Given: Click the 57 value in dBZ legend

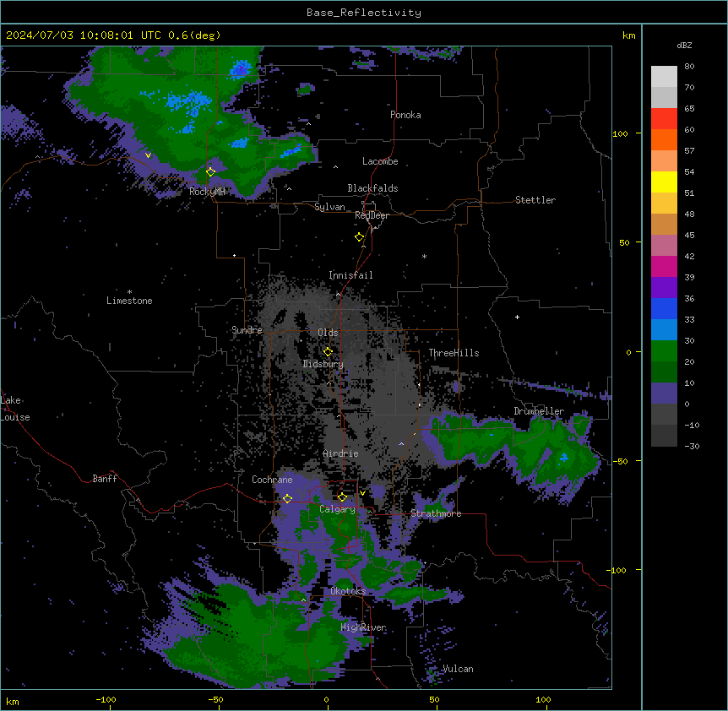Looking at the screenshot, I should [689, 150].
